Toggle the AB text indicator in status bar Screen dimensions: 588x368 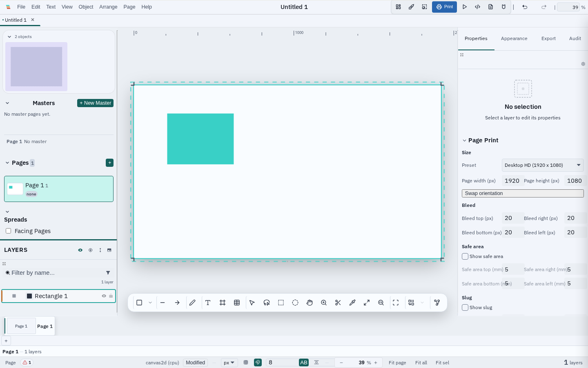point(304,363)
